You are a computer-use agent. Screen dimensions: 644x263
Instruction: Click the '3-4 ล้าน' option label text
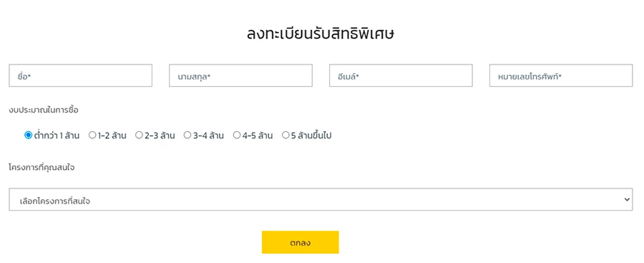click(209, 135)
